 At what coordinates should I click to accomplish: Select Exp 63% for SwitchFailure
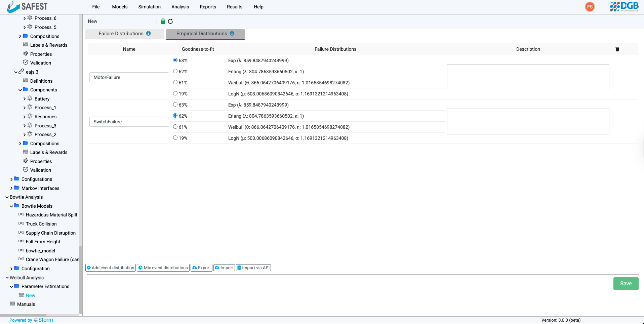pyautogui.click(x=175, y=105)
